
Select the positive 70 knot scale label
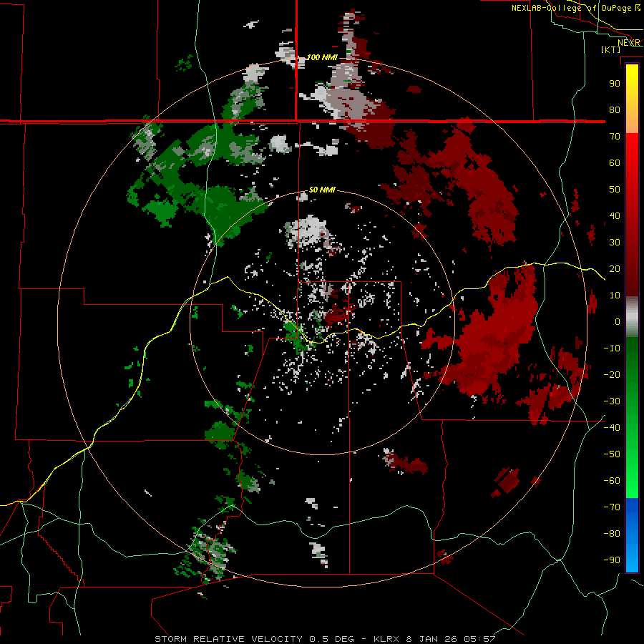click(615, 137)
